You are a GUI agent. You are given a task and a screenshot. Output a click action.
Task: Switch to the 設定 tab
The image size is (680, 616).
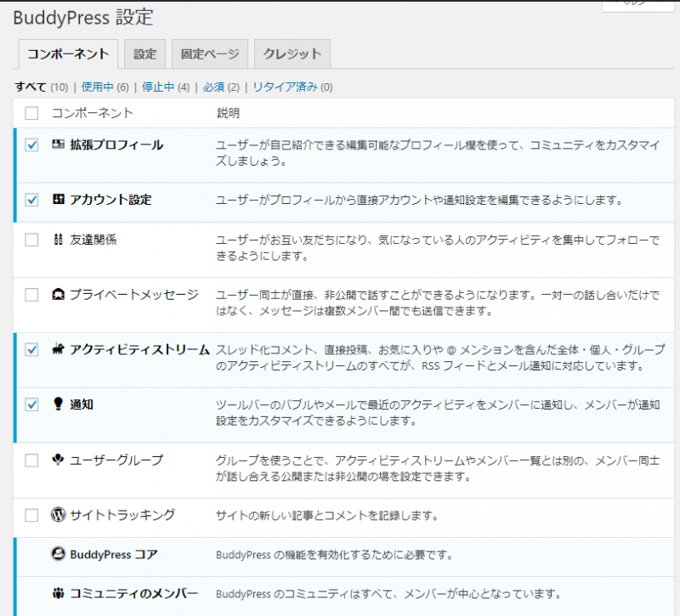pos(144,54)
